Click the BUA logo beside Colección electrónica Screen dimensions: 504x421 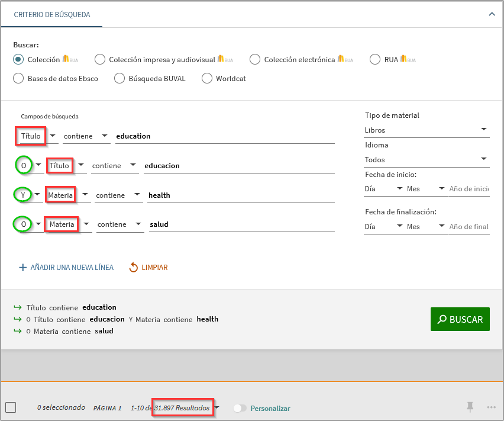click(345, 59)
